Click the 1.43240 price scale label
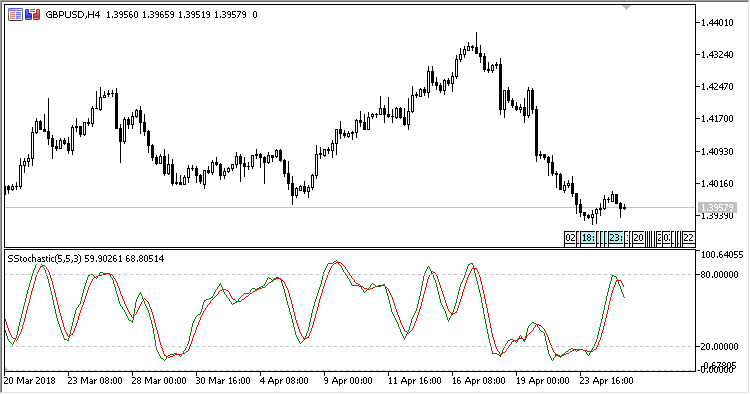 717,55
